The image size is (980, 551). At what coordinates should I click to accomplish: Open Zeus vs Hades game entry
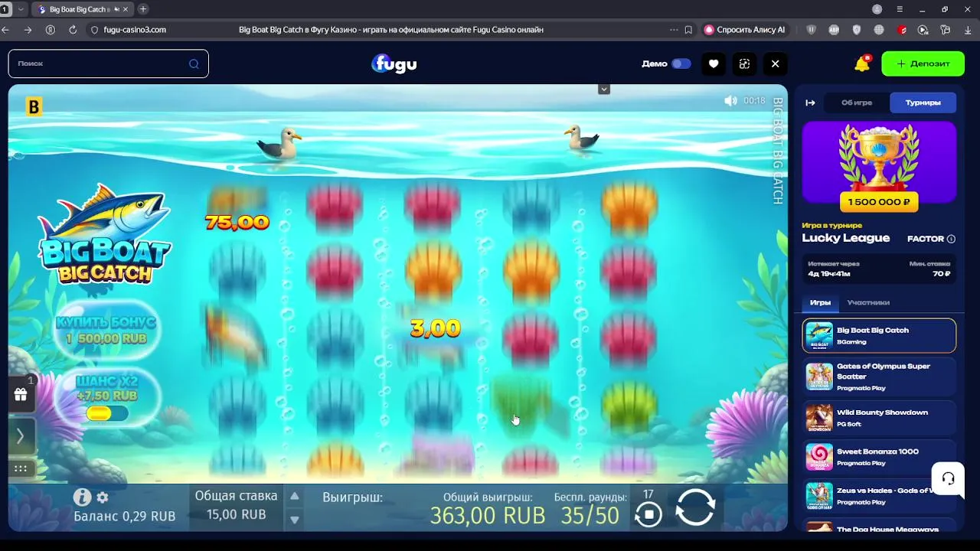879,496
